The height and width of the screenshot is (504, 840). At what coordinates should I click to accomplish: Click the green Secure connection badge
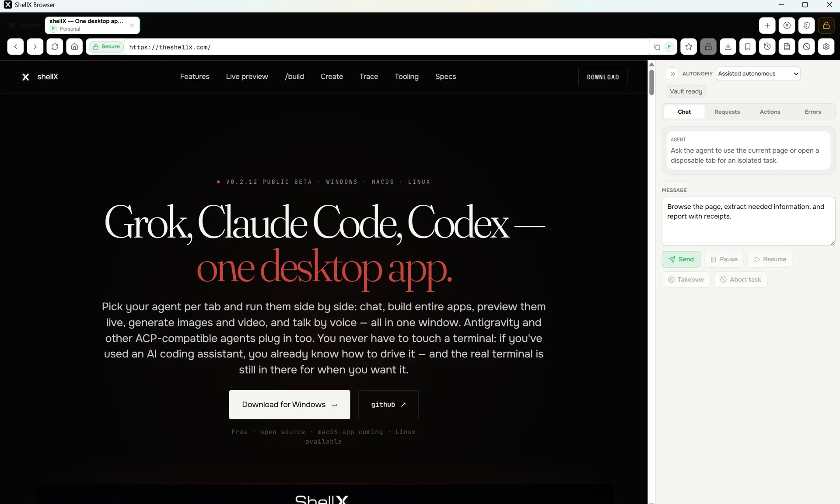[x=106, y=47]
